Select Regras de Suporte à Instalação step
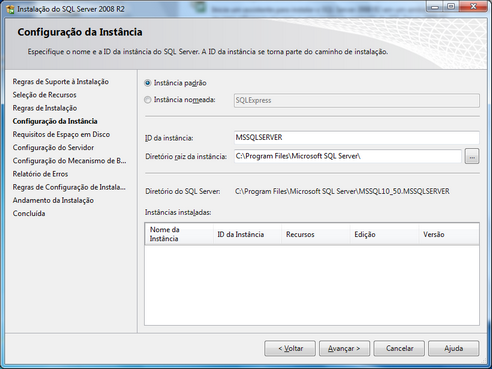This screenshot has height=369, width=492. point(61,82)
